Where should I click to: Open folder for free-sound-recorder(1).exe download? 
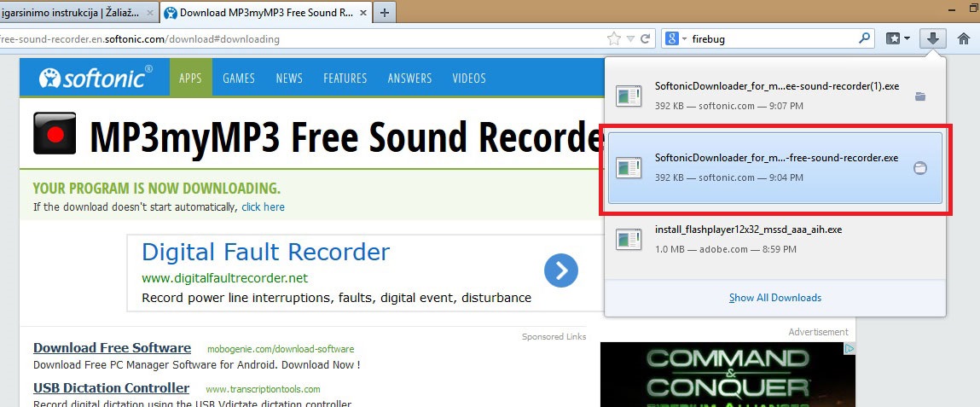[920, 96]
